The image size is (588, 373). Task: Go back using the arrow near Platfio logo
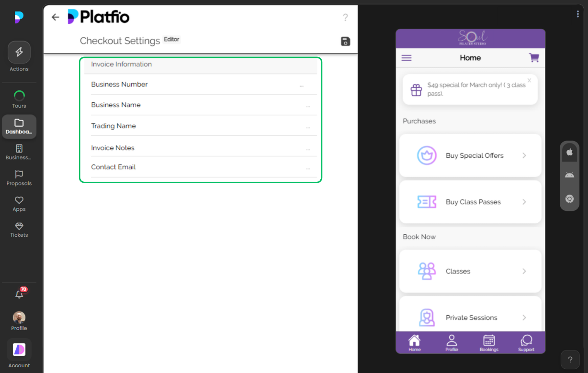55,17
